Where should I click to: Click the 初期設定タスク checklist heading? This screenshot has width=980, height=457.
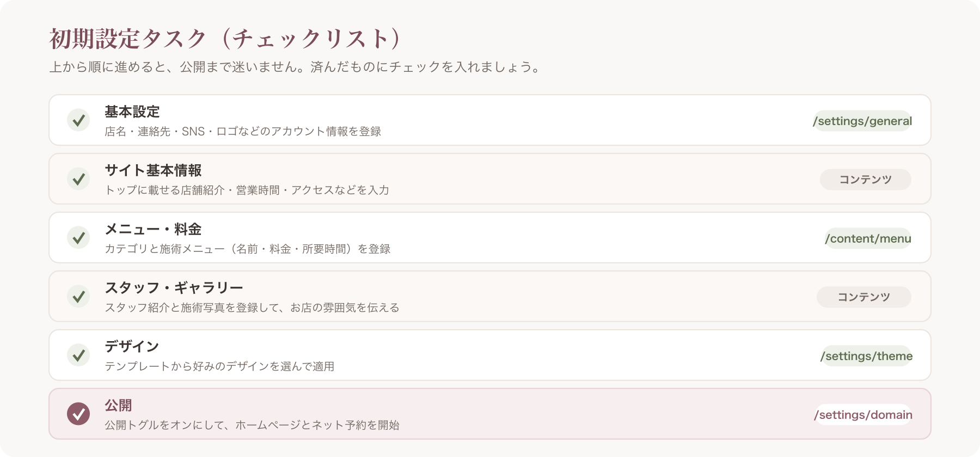click(x=225, y=39)
